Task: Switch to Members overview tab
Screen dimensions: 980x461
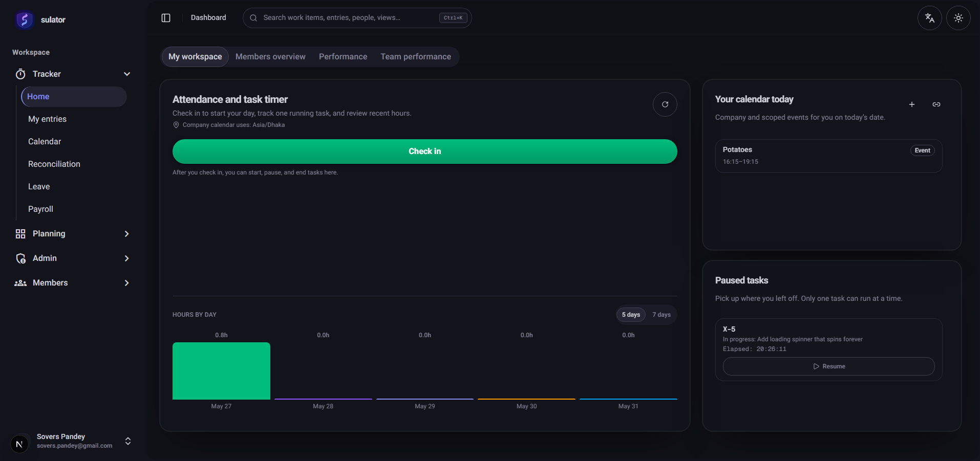Action: (x=270, y=57)
